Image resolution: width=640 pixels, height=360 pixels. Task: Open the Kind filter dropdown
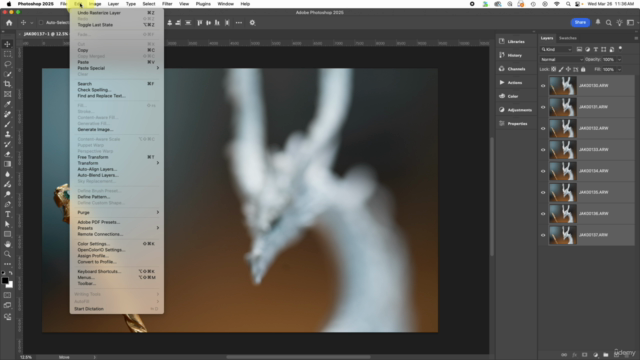pyautogui.click(x=557, y=49)
